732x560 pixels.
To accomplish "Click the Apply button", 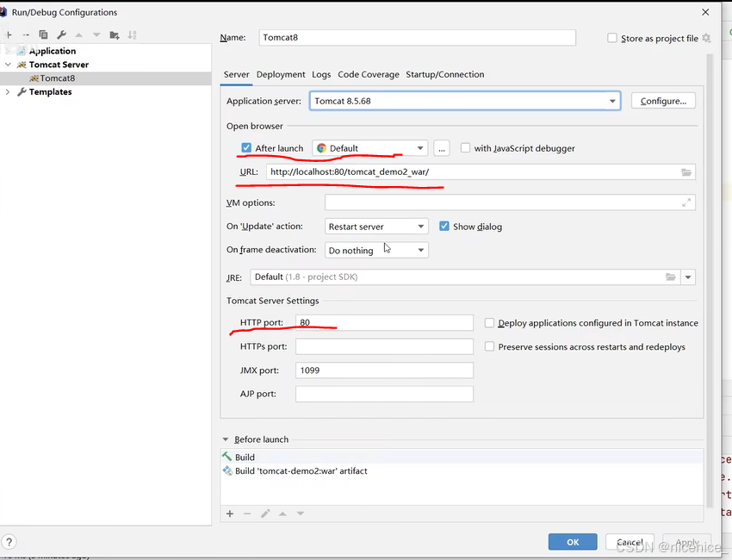I will 686,542.
